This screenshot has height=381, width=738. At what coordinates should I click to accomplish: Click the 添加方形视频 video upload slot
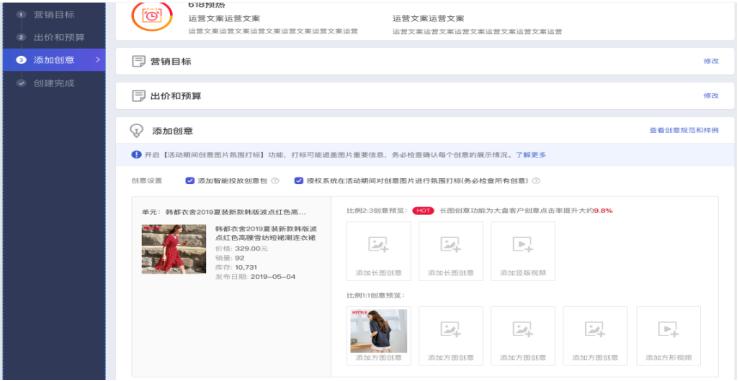(x=668, y=336)
